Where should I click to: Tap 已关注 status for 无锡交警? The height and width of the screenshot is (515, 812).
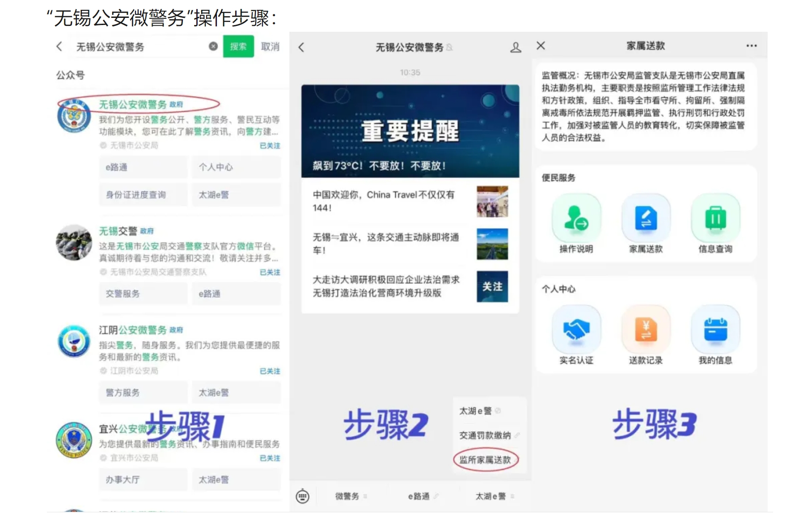coord(270,272)
